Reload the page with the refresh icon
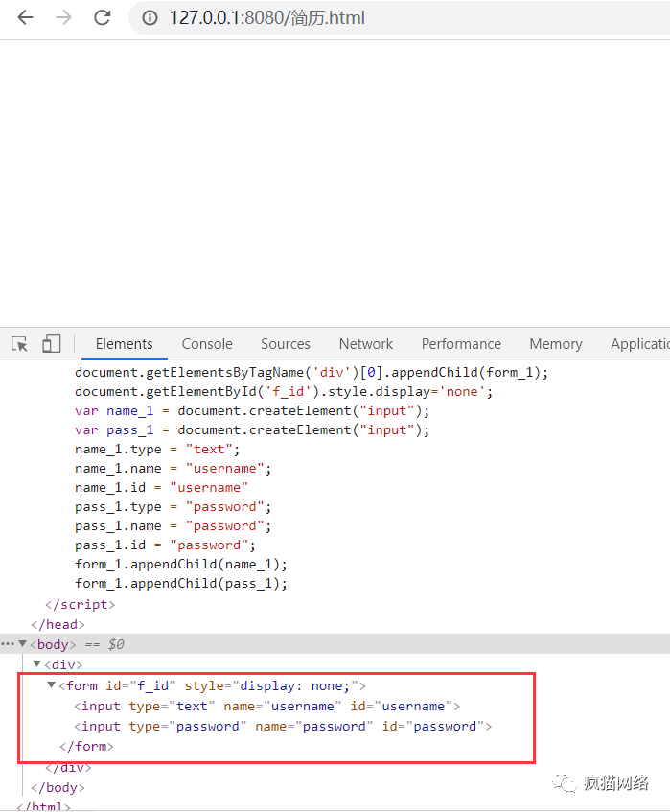 (102, 17)
